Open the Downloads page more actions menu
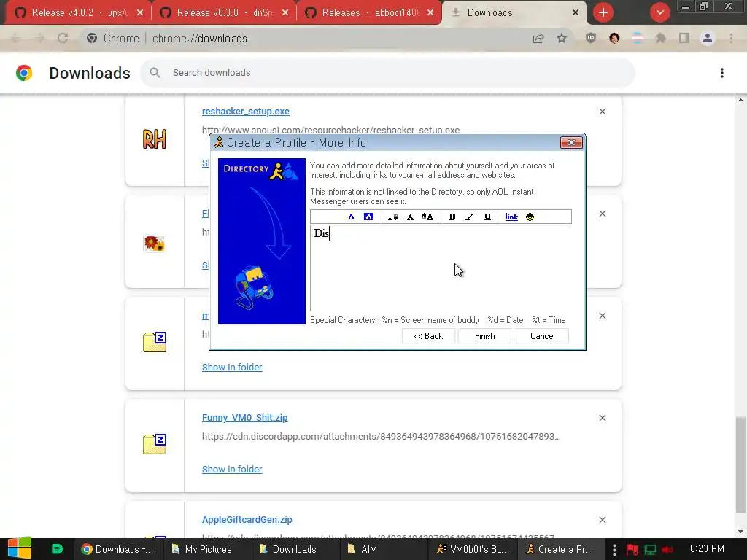 (x=721, y=73)
